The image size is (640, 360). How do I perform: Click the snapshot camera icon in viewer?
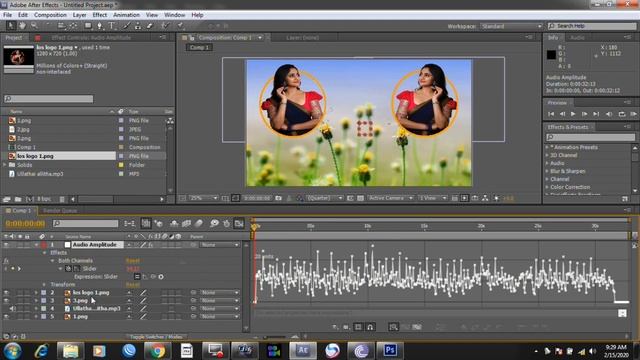pyautogui.click(x=278, y=198)
